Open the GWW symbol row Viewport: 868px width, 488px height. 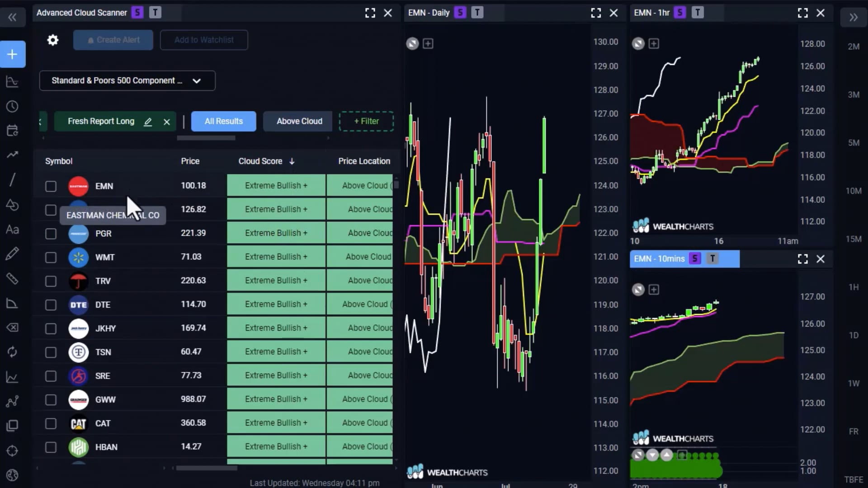tap(105, 400)
